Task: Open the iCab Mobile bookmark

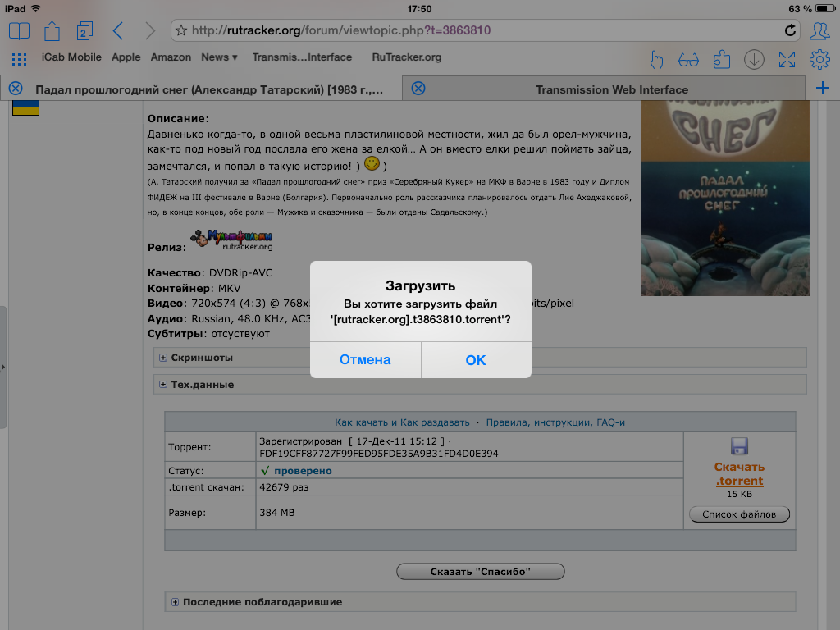Action: [x=71, y=57]
